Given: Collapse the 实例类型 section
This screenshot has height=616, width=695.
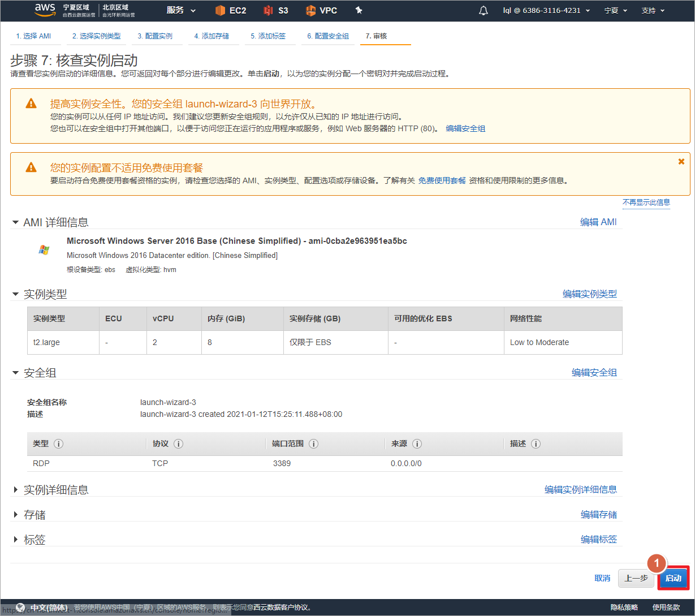Looking at the screenshot, I should tap(15, 294).
